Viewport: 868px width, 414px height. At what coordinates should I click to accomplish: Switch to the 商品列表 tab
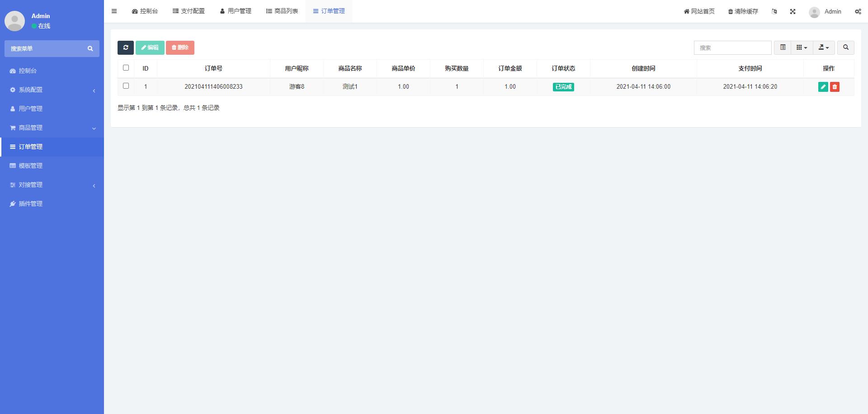(282, 11)
